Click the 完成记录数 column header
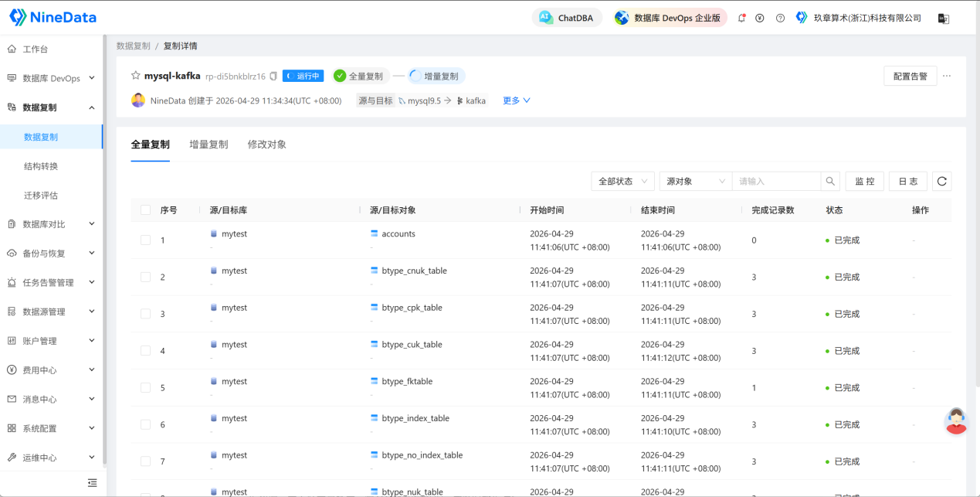 click(x=773, y=210)
